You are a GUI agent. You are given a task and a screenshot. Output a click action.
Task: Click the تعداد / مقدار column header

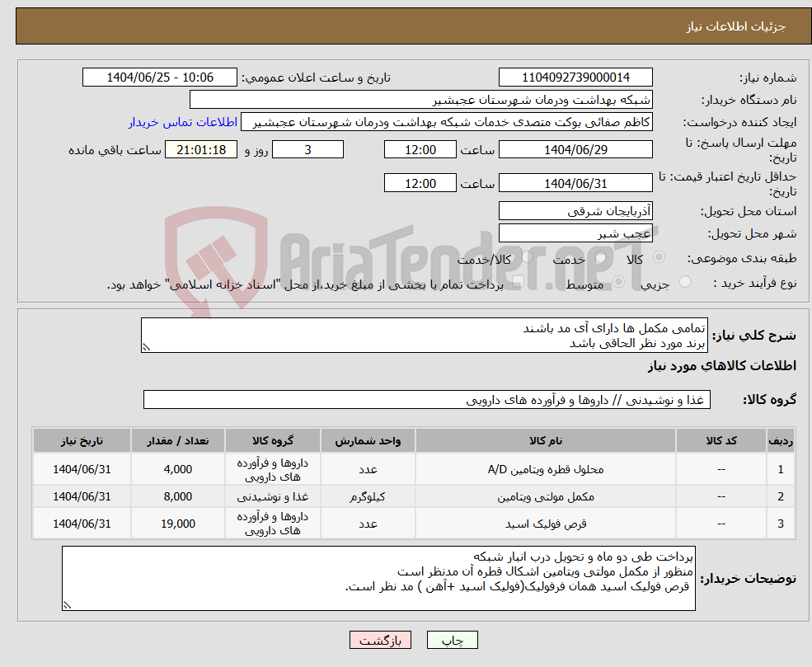[x=177, y=441]
